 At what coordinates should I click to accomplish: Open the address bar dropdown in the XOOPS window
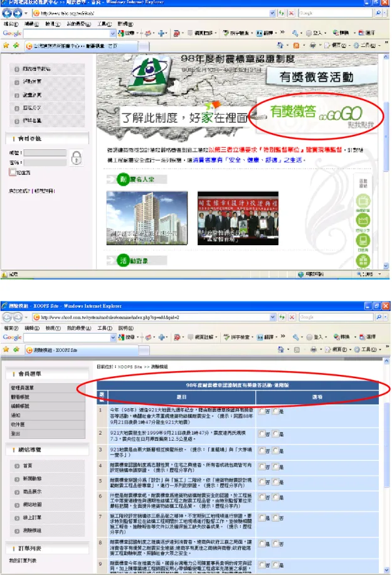tap(272, 317)
